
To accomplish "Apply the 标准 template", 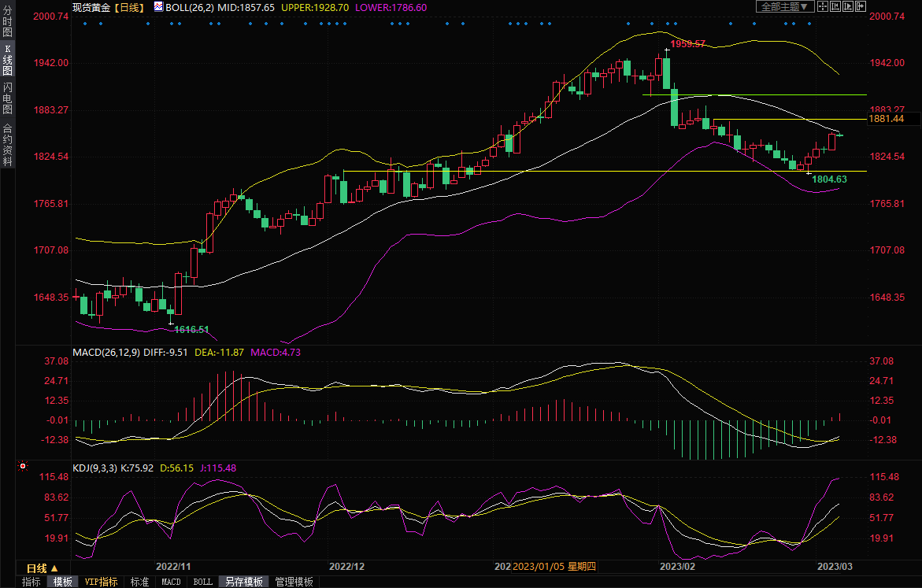I will [139, 582].
